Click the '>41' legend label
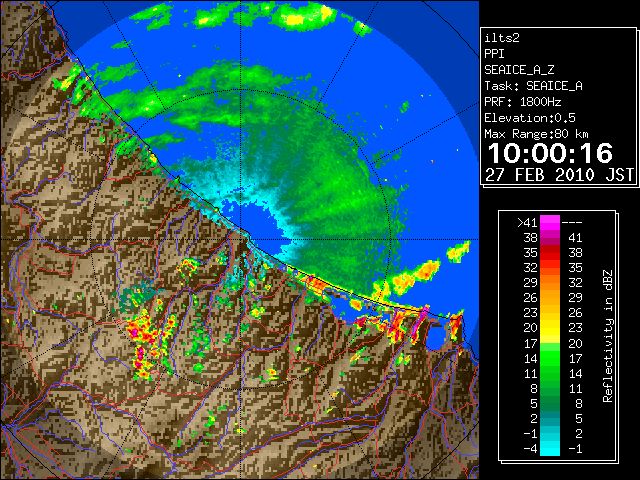 [x=527, y=223]
